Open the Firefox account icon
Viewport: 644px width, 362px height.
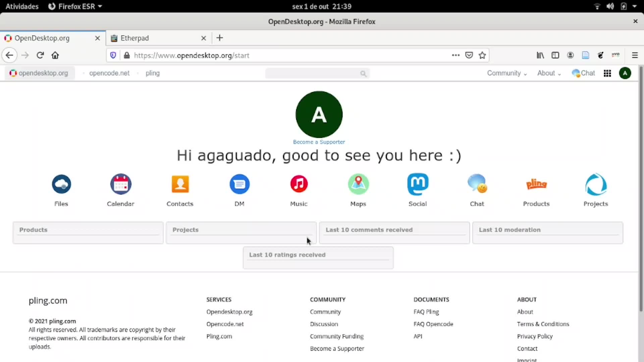coord(570,55)
